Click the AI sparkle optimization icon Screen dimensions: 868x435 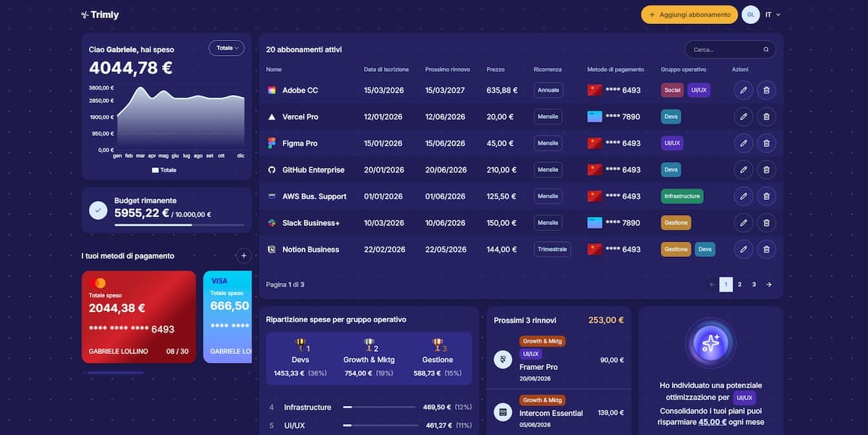click(710, 343)
